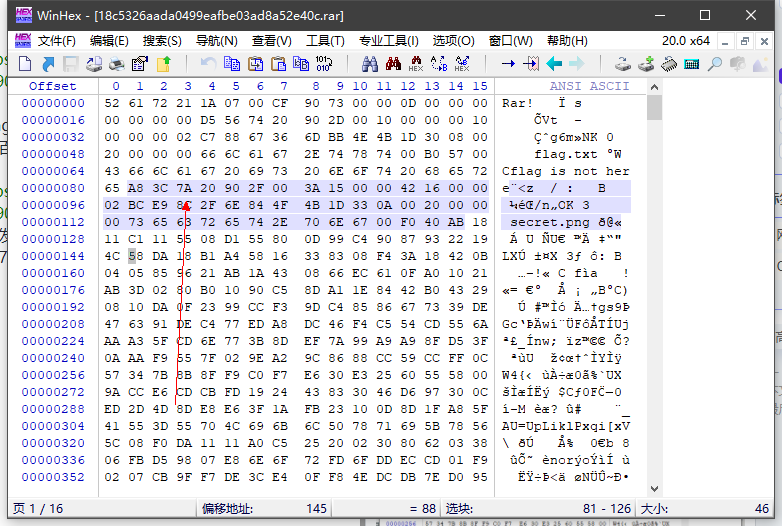Open the 工具(T) menu
The width and height of the screenshot is (782, 526).
click(325, 41)
